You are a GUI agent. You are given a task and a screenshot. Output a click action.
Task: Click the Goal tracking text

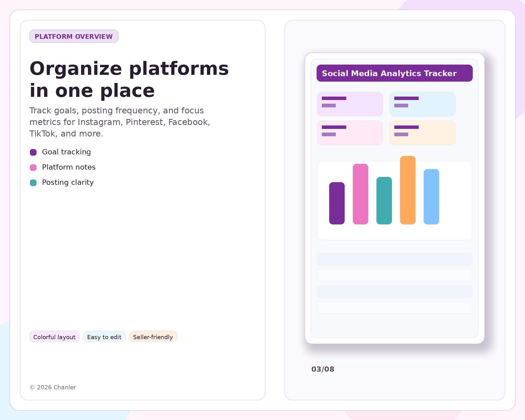[x=66, y=152]
